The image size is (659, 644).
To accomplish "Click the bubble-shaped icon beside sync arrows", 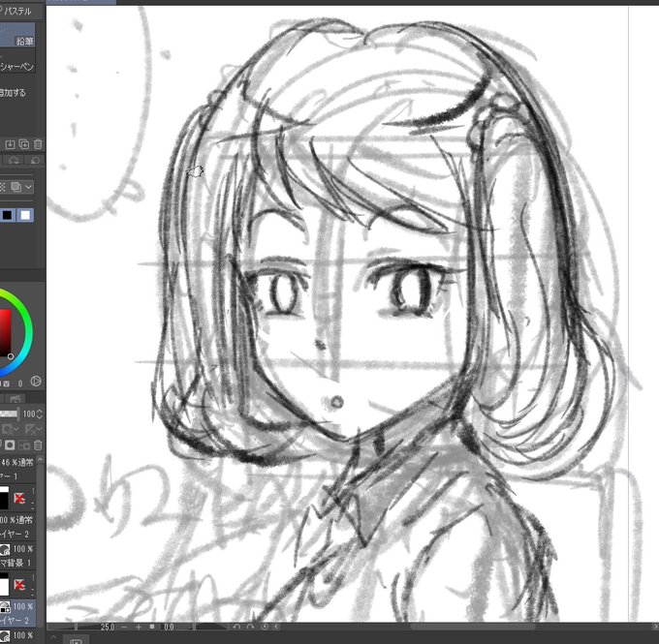I will 35,160.
